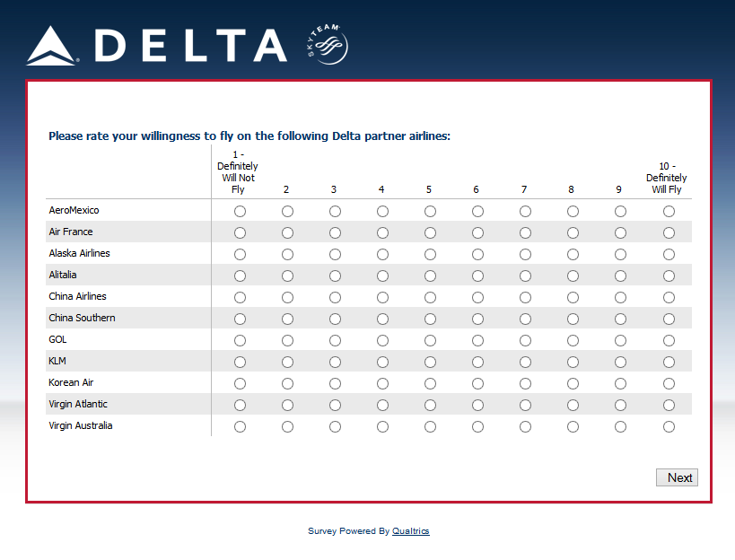Viewport: 735px width, 560px height.
Task: Click the SkyTeam emblem icon
Action: click(x=327, y=45)
